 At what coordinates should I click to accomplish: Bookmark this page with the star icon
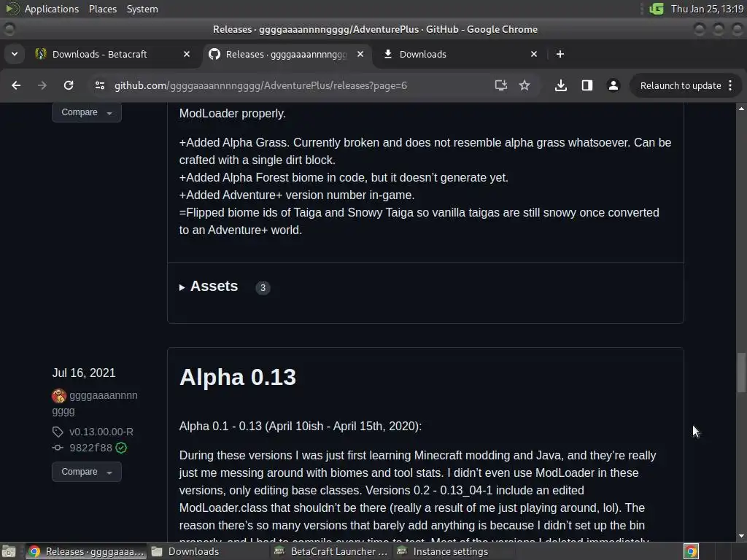(x=525, y=85)
